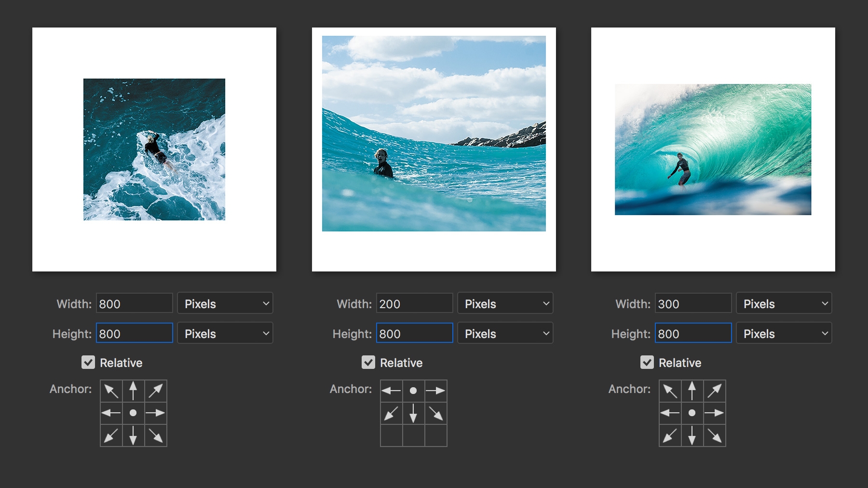Click the upward anchor arrow in the first grid
868x488 pixels.
pos(134,391)
